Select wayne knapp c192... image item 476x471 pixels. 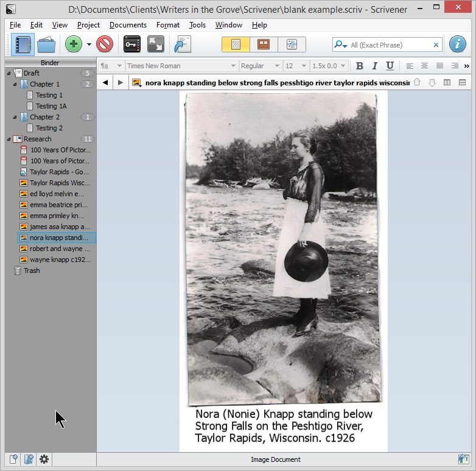coord(60,260)
